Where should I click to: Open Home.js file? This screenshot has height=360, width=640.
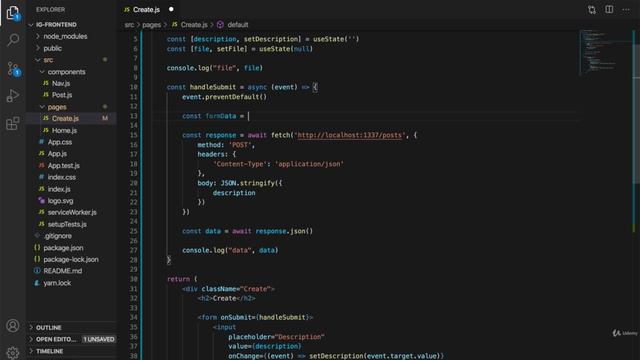click(64, 130)
